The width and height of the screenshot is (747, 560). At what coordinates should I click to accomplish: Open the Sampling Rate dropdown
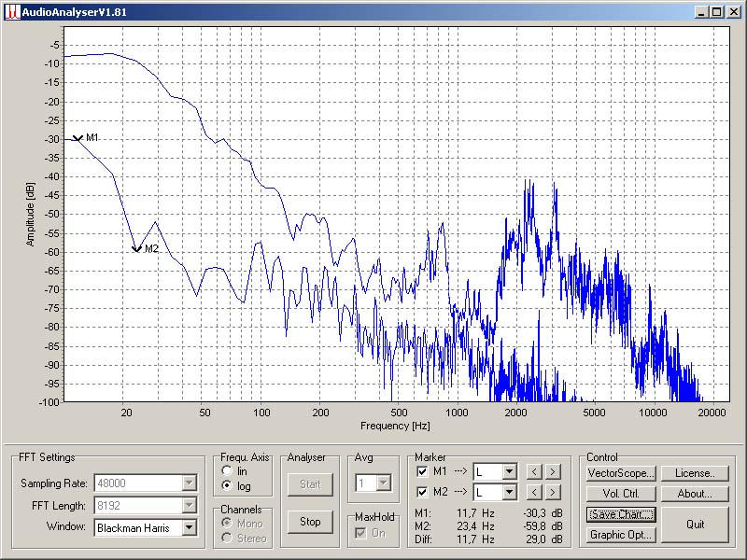coord(190,483)
